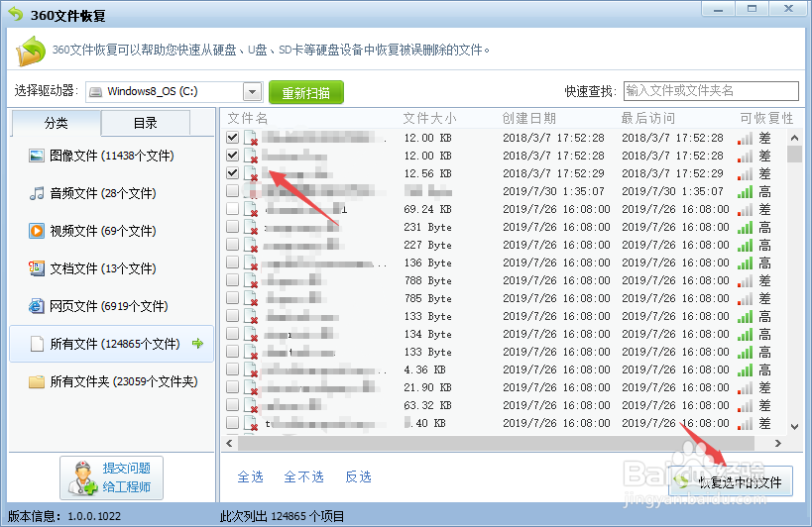The image size is (812, 527).
Task: Open the drive selection dropdown arrow
Action: click(x=252, y=92)
